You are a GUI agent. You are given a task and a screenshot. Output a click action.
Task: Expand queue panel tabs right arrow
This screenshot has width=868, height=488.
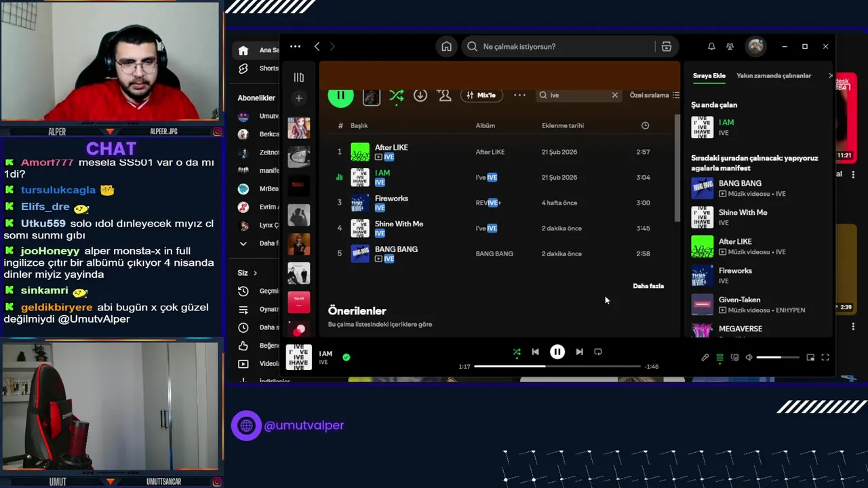click(x=830, y=76)
